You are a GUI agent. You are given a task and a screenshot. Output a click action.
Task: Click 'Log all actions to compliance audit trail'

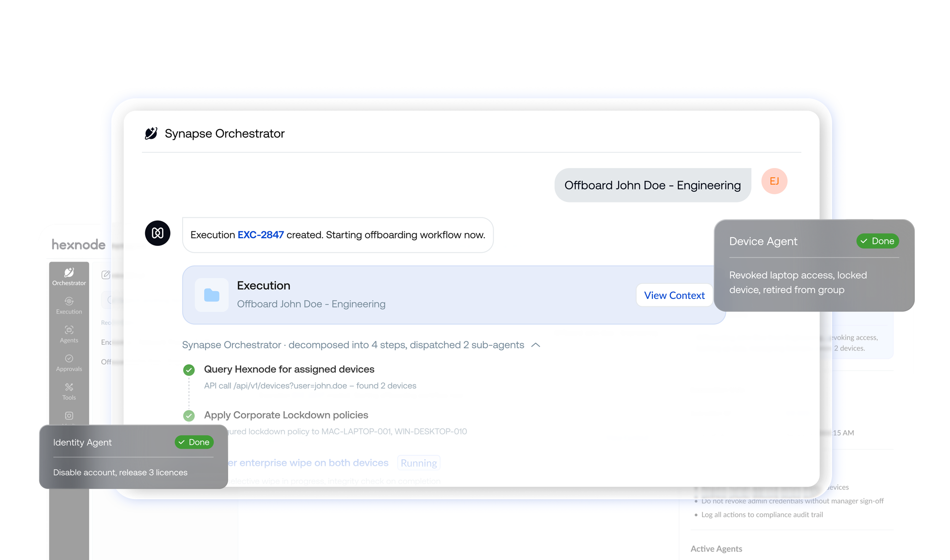click(x=762, y=515)
